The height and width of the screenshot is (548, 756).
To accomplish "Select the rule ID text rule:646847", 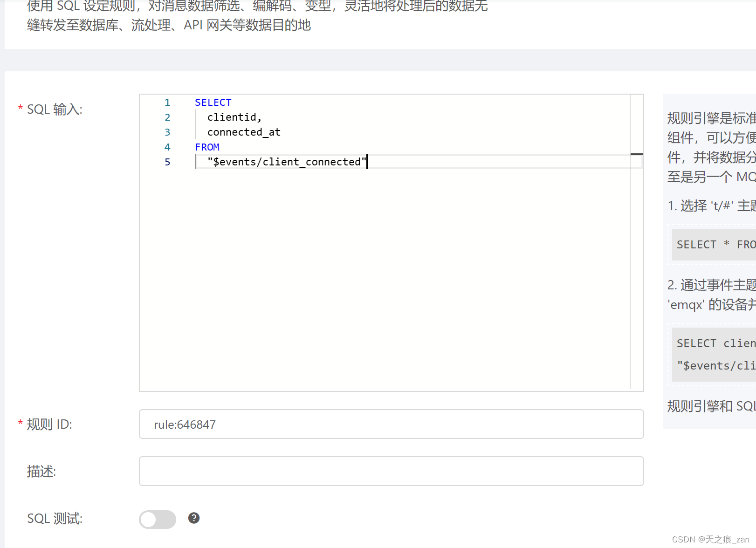I will pos(185,425).
